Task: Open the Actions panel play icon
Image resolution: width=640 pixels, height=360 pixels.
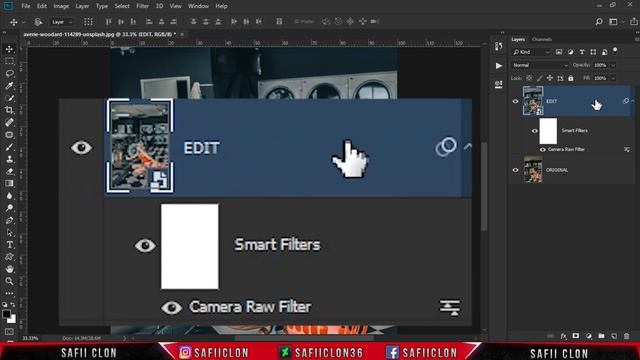Action: click(498, 66)
